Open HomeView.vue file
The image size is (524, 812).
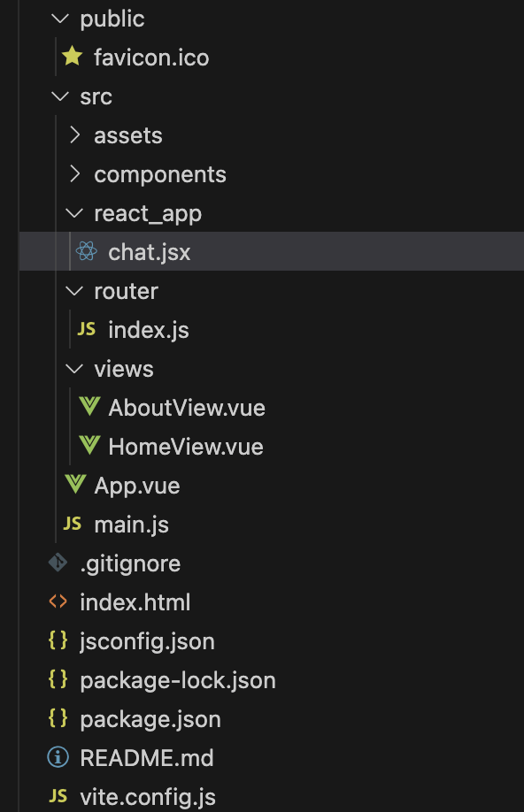click(186, 447)
